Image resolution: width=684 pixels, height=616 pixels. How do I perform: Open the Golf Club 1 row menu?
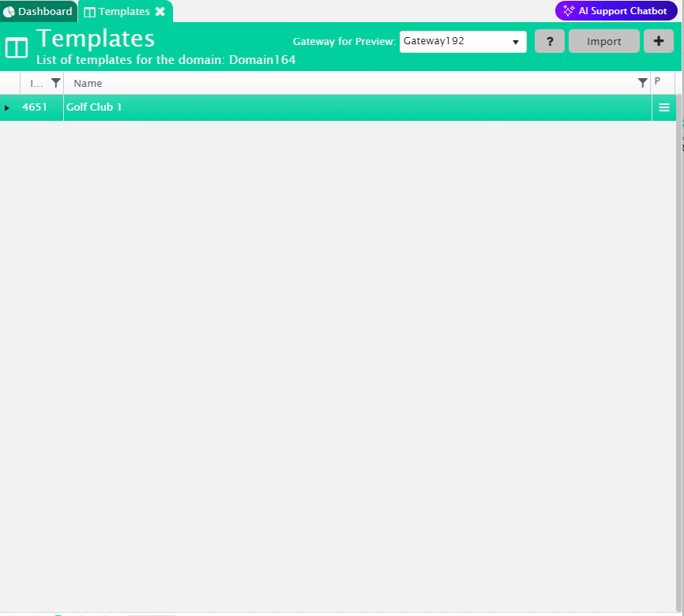pos(664,107)
